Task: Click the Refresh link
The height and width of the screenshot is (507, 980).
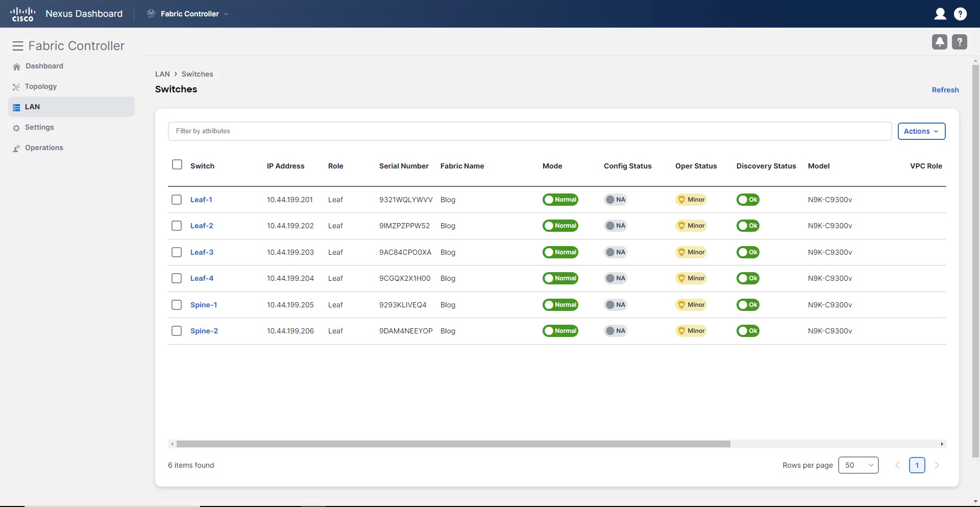Action: coord(945,90)
